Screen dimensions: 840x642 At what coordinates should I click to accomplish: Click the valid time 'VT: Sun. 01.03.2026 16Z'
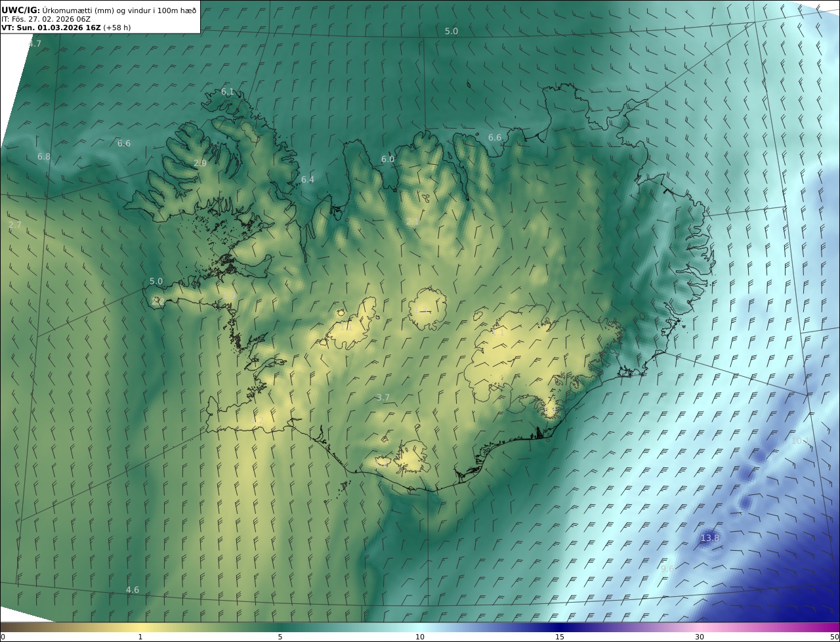[51, 28]
